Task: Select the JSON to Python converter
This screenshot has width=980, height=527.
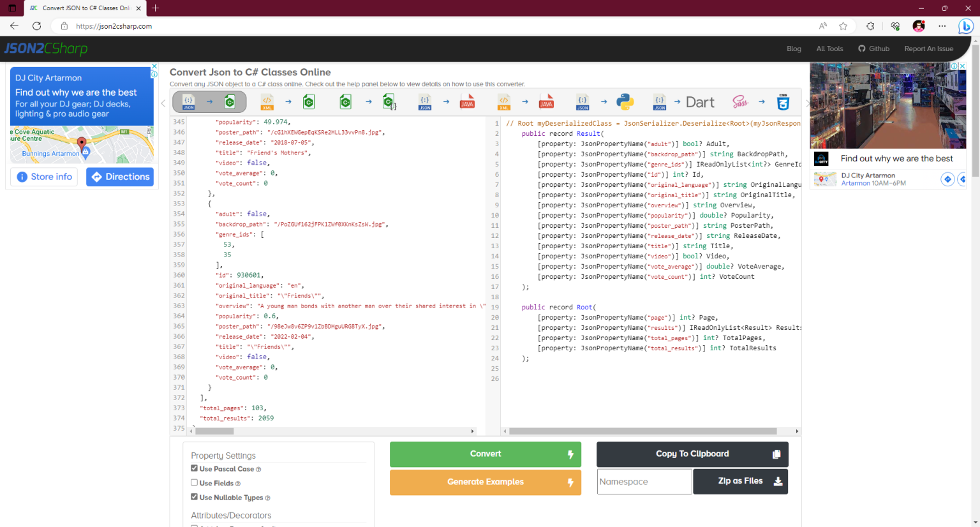Action: point(604,101)
